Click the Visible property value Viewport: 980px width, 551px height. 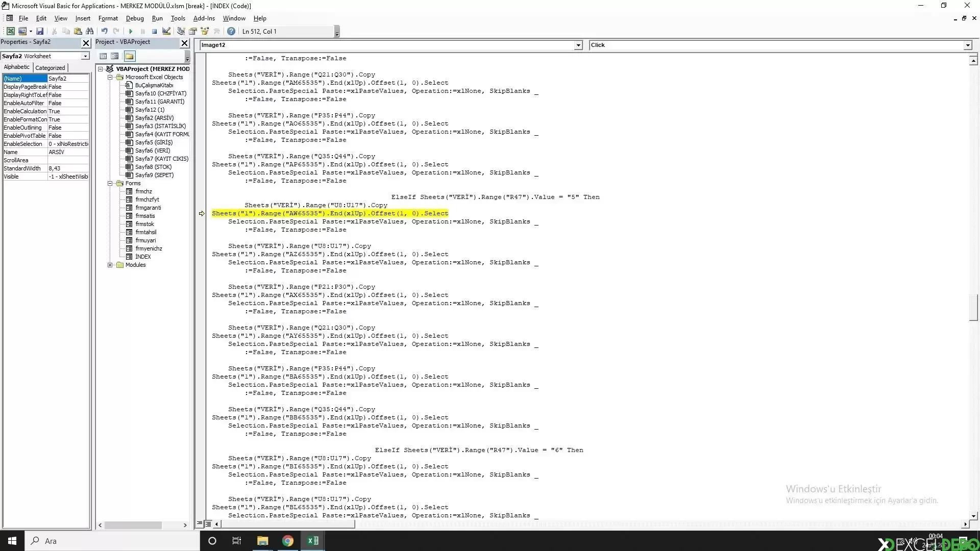tap(68, 177)
